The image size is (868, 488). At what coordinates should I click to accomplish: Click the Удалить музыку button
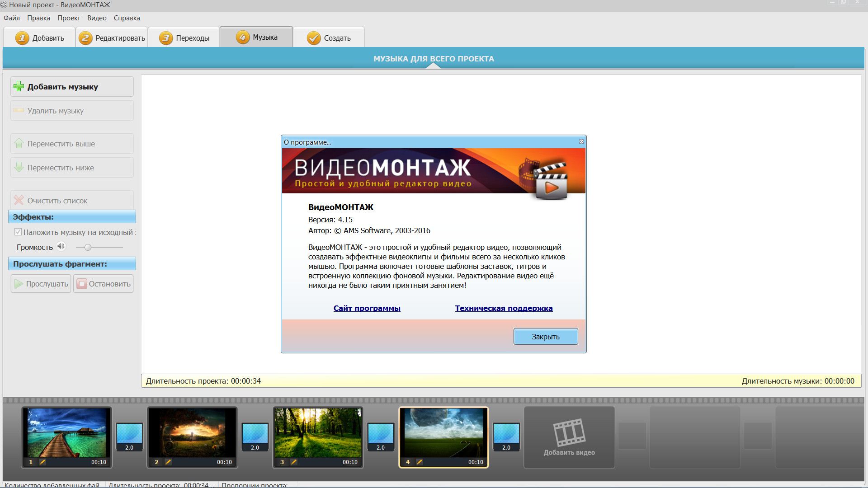[x=72, y=111]
